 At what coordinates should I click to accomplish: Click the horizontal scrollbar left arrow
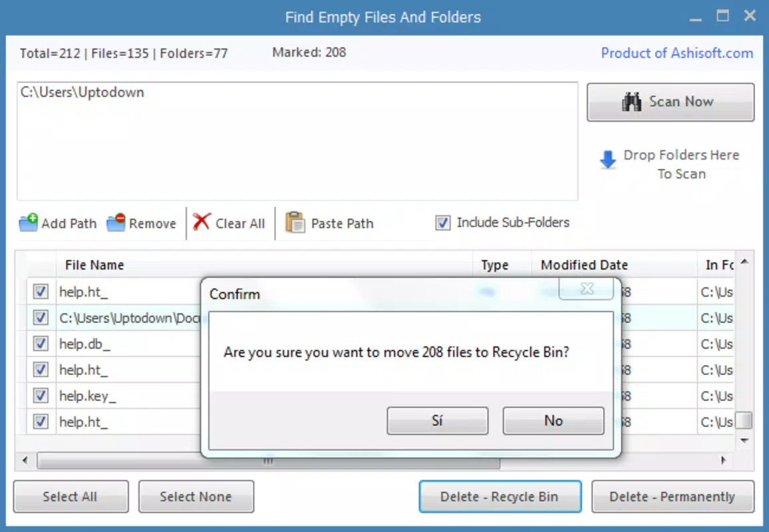coord(25,460)
